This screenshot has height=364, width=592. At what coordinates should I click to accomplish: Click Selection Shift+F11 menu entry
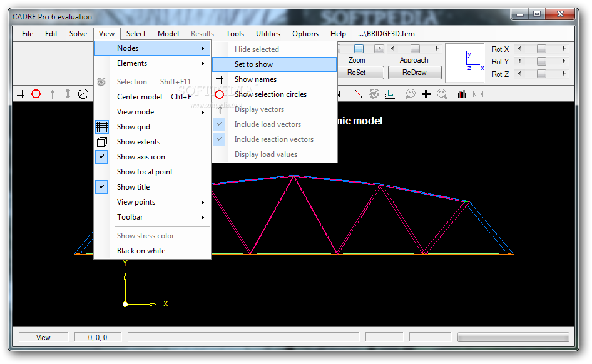coord(152,82)
